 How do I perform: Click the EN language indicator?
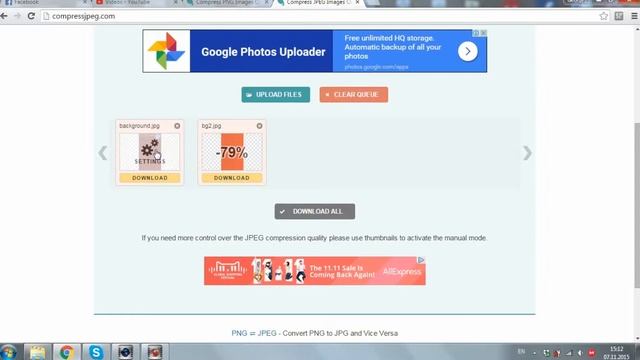(x=521, y=352)
